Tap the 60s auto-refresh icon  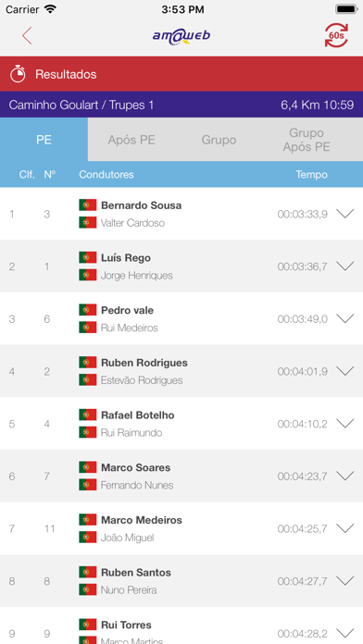(336, 35)
